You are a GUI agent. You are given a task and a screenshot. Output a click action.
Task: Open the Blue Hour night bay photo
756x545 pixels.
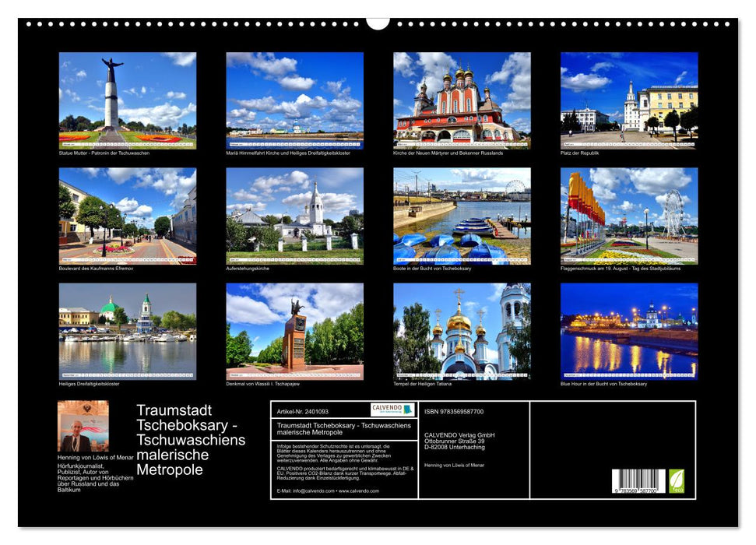629,332
